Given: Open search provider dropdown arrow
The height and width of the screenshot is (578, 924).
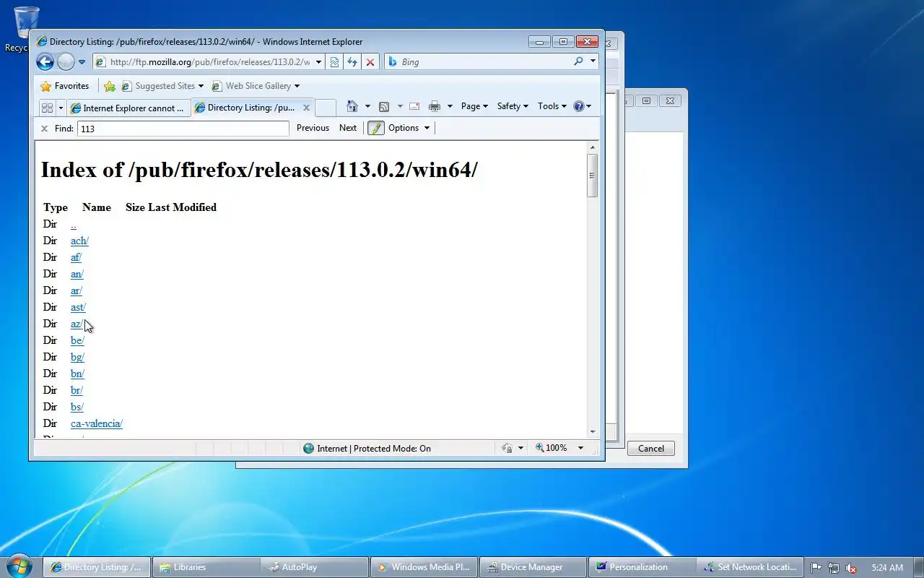Looking at the screenshot, I should coord(593,61).
